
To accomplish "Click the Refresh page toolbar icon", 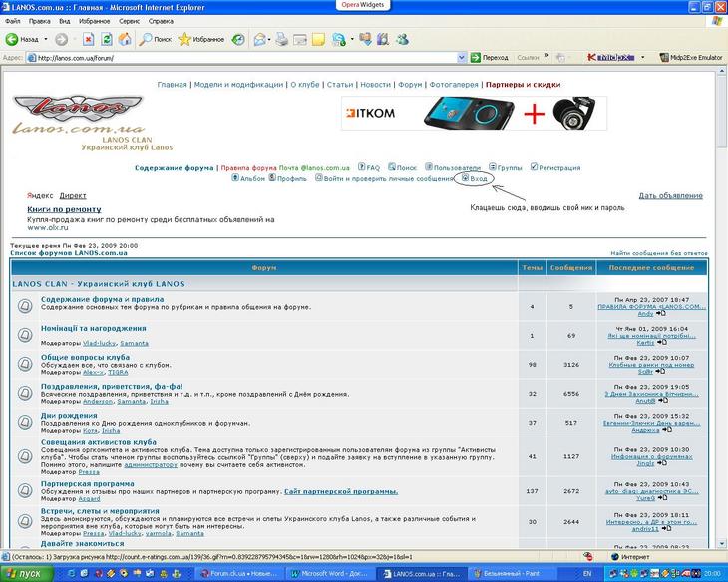I will pyautogui.click(x=107, y=40).
